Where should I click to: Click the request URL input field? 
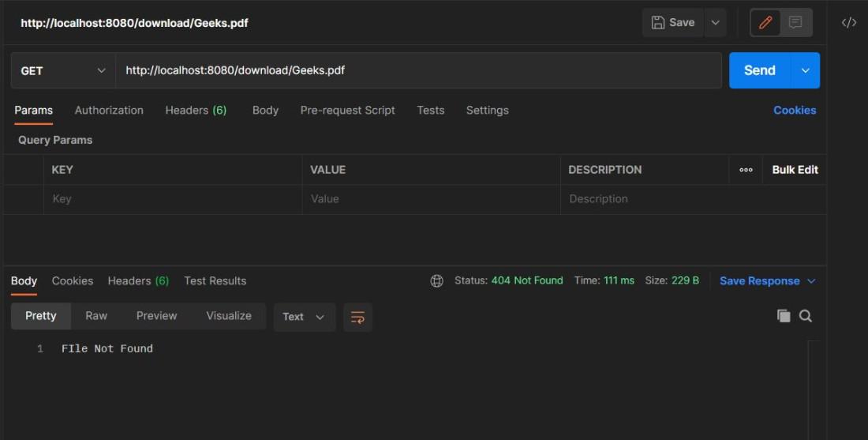(418, 70)
